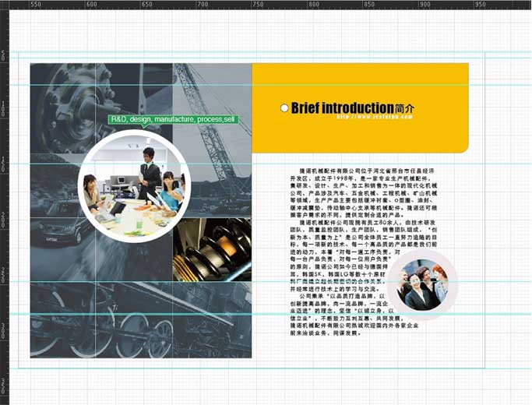Click the ruler origin corner box
The width and height of the screenshot is (532, 405).
coord(4,4)
